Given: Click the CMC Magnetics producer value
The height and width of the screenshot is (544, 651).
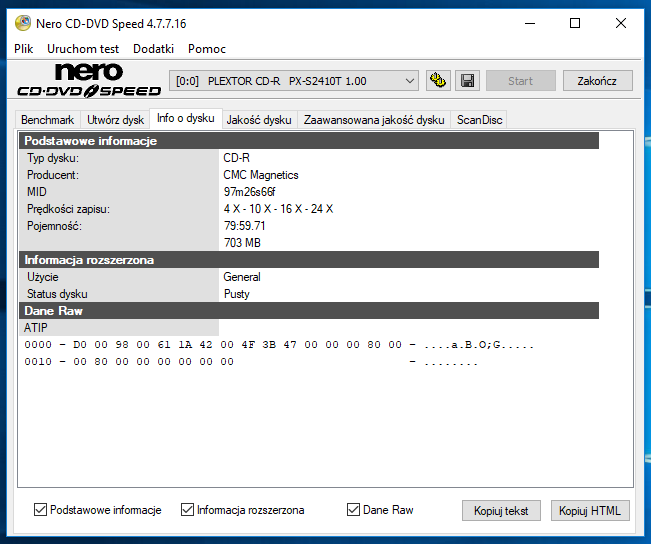Looking at the screenshot, I should (x=261, y=175).
